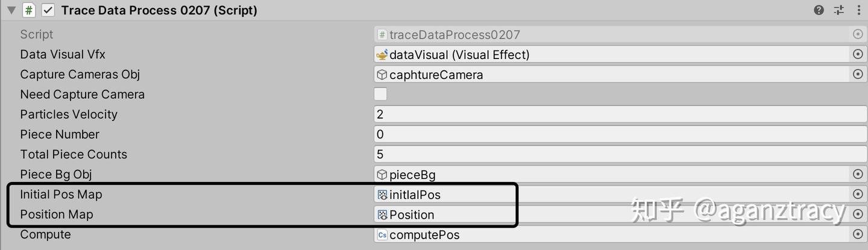The height and width of the screenshot is (250, 868).
Task: Click the Trace Data Process 0207 header title
Action: (x=159, y=10)
